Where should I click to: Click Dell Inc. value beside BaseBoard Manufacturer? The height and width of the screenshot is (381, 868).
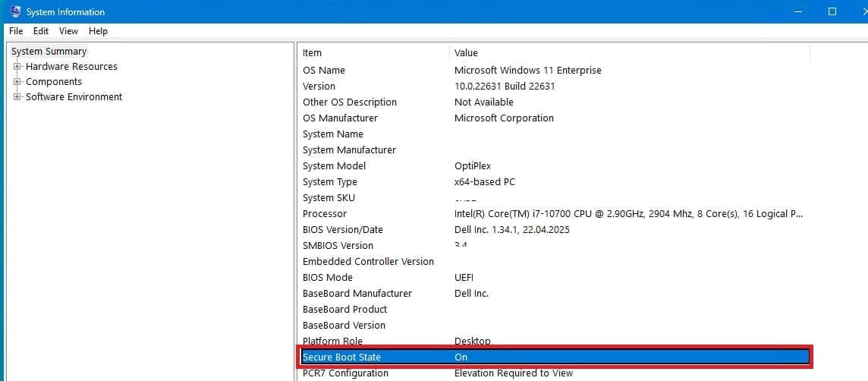tap(471, 294)
